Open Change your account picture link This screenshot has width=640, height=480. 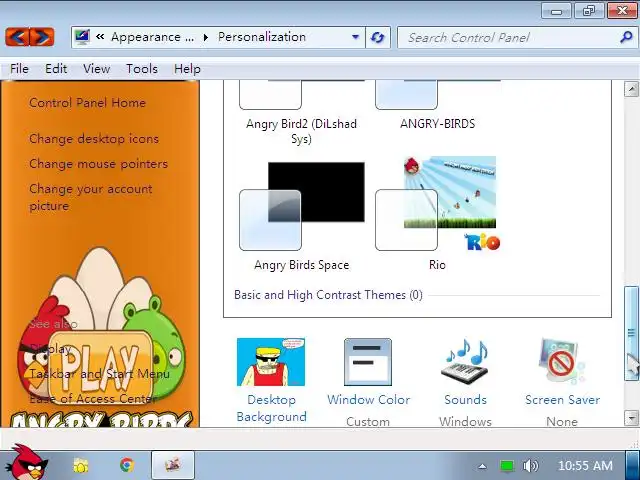pyautogui.click(x=91, y=197)
